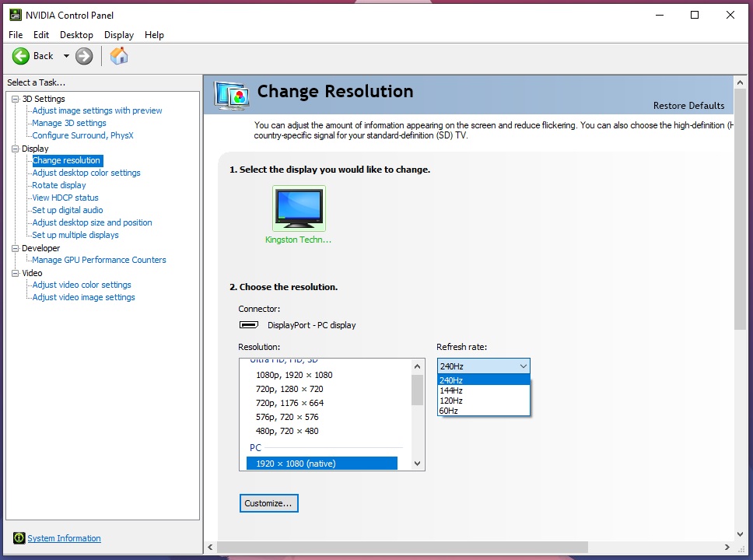
Task: Click the System Information icon
Action: [x=19, y=538]
